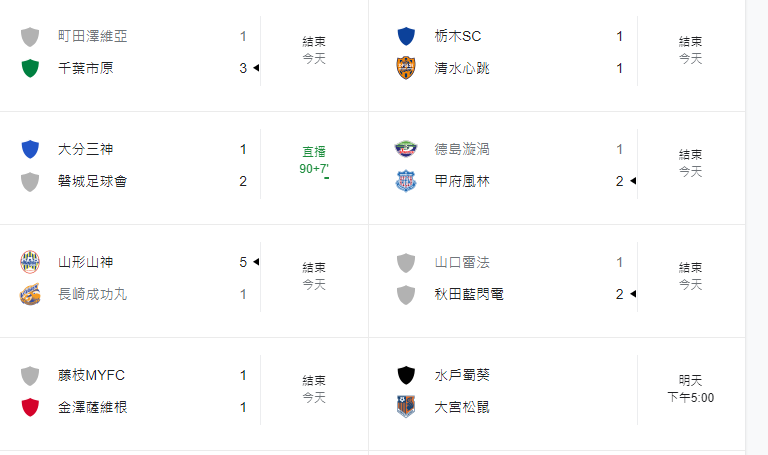Click the black 水戶蜀葵 shield icon
This screenshot has height=455, width=768.
[406, 375]
